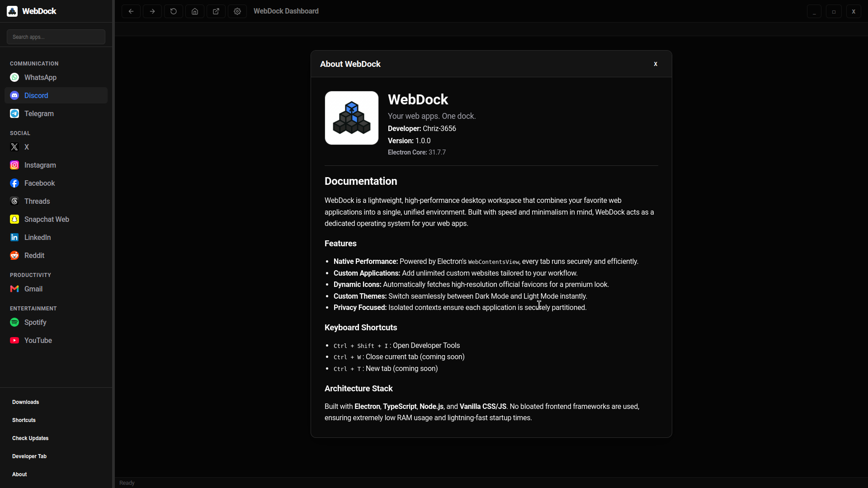
Task: Select the Discord app entry
Action: 56,95
